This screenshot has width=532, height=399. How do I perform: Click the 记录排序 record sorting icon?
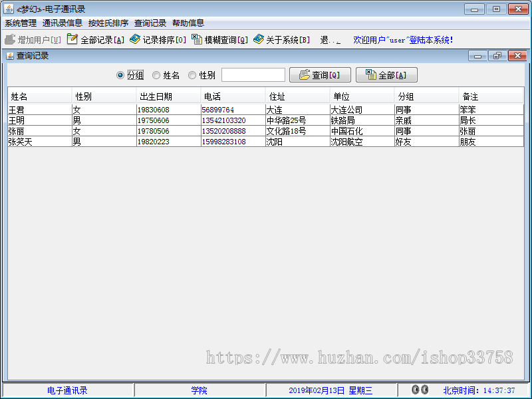(x=133, y=39)
